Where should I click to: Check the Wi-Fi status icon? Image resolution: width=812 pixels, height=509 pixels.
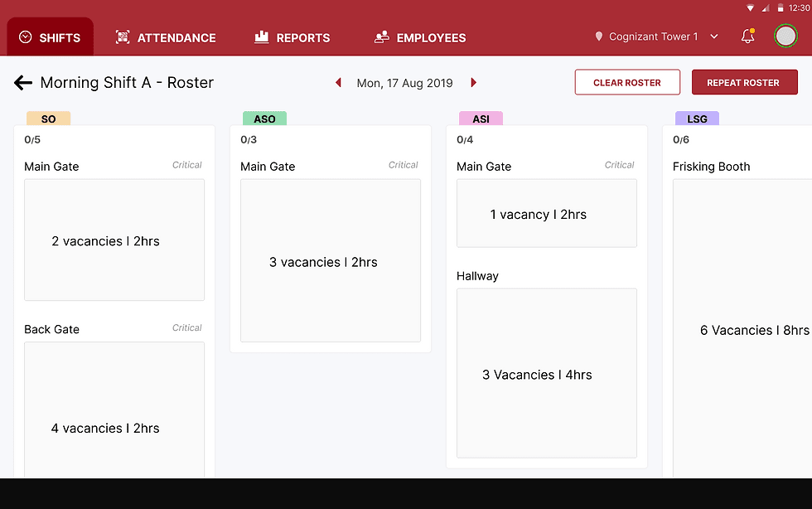click(x=750, y=7)
